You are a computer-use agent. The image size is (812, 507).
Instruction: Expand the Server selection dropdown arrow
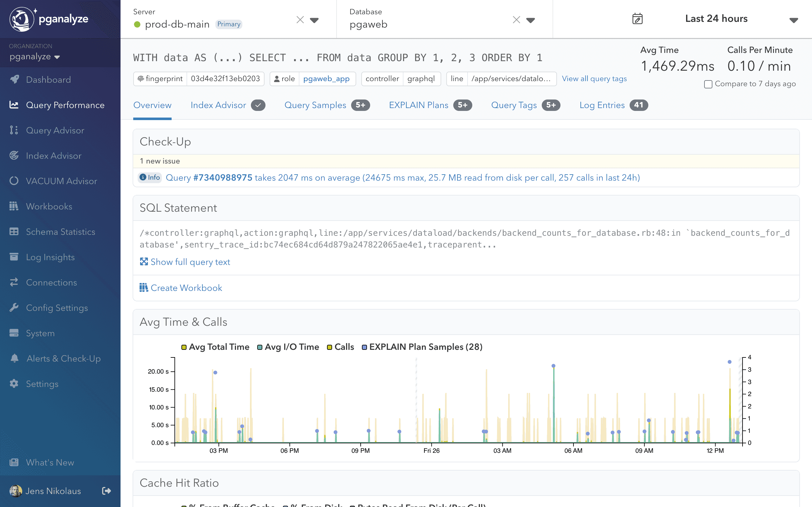pos(314,20)
